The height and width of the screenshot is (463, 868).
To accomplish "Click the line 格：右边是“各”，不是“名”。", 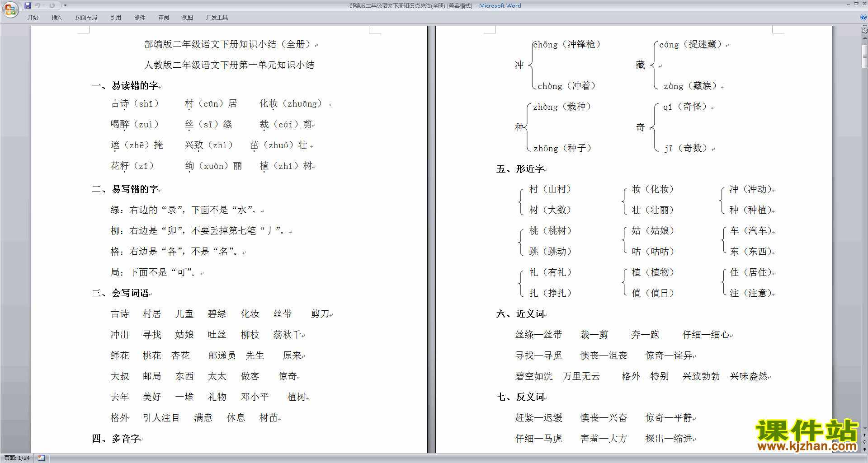I will click(x=175, y=252).
